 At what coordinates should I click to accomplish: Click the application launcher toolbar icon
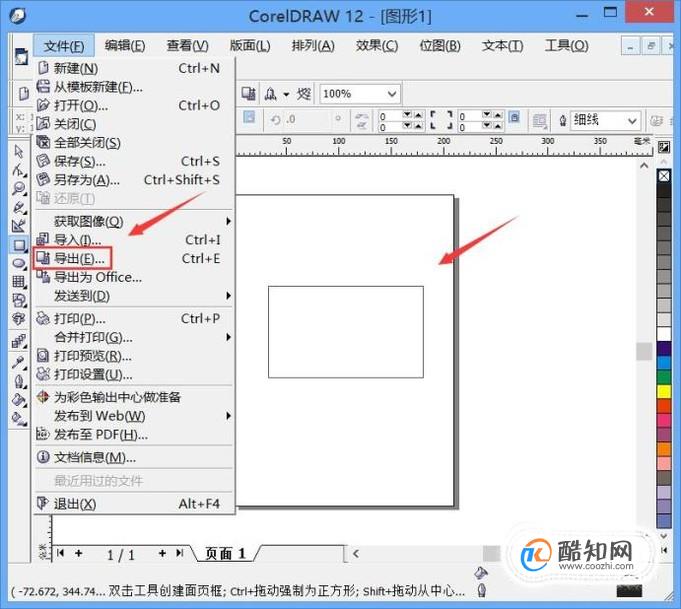tap(271, 93)
